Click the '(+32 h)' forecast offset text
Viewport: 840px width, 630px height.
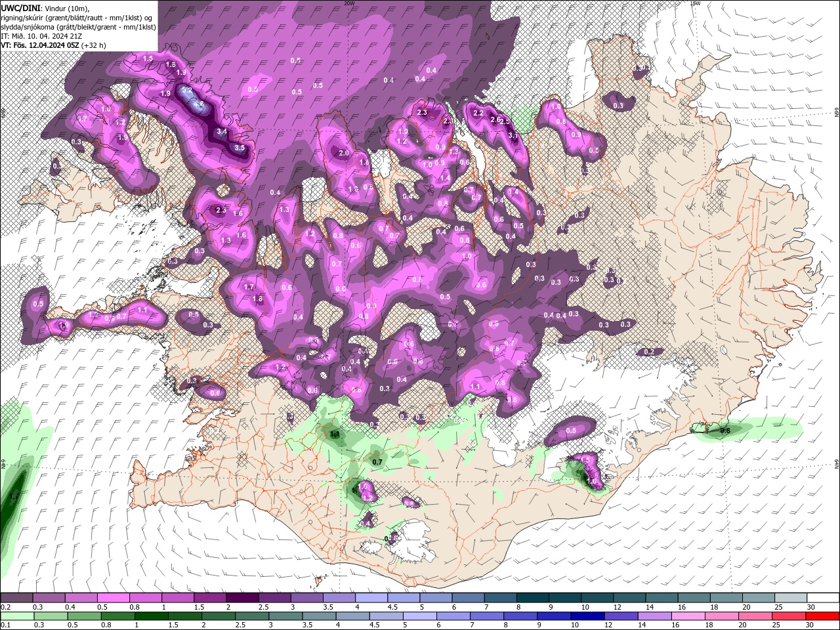point(93,45)
